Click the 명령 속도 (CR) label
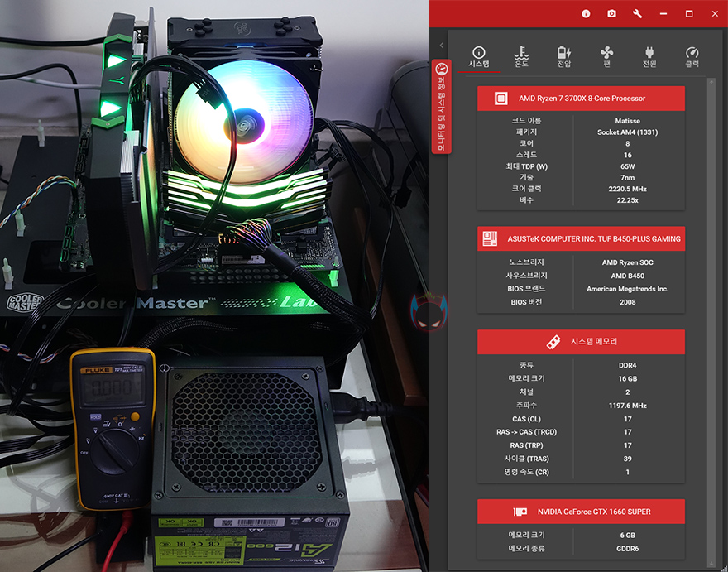The width and height of the screenshot is (728, 572). [526, 472]
